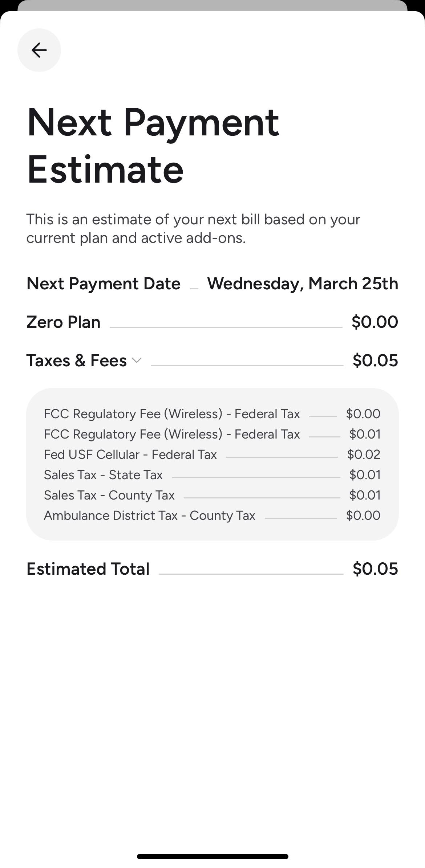Tap Ambulance District Tax - County Tax

point(149,515)
